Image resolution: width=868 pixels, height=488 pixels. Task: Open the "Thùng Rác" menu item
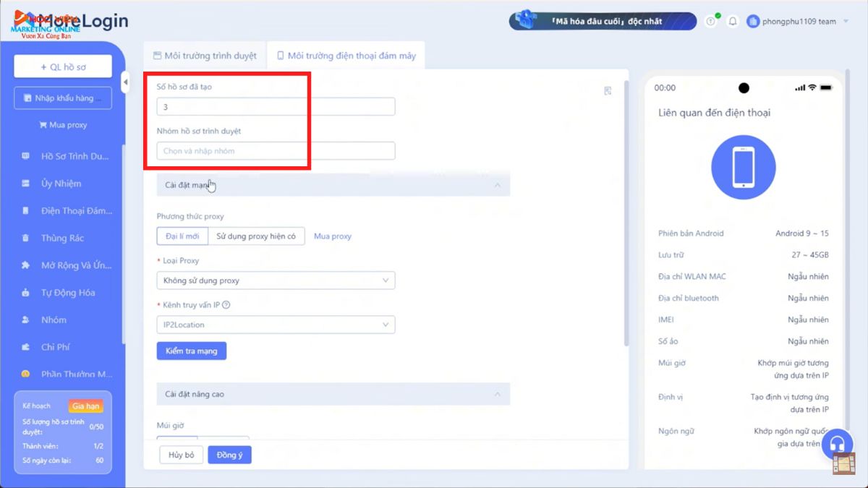pyautogui.click(x=63, y=238)
